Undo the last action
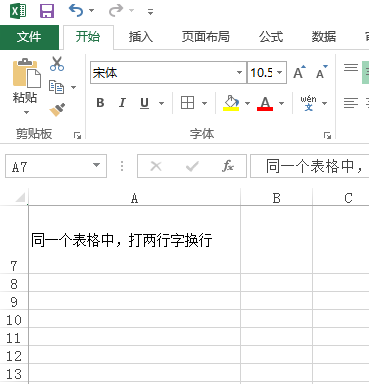 tap(76, 11)
